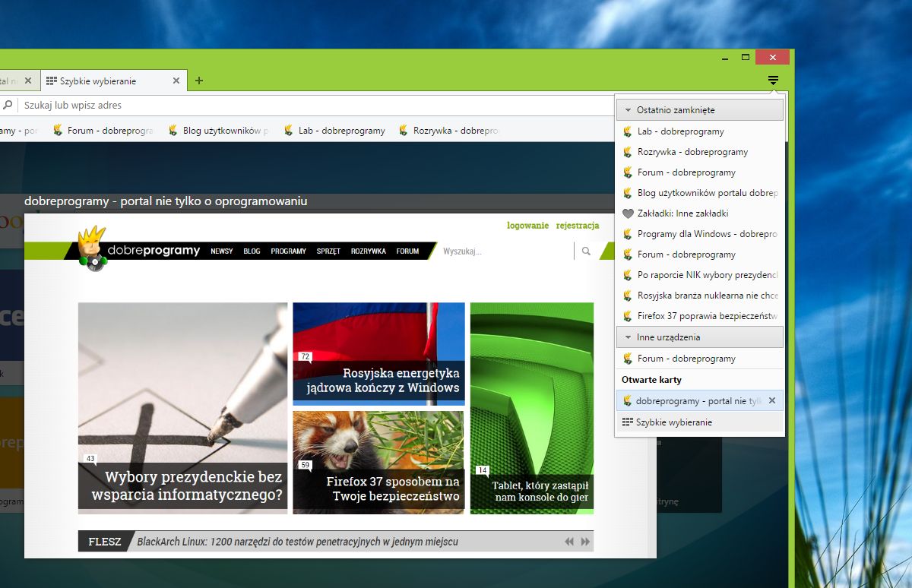
Task: Open Forum - dobreprogramy bookmark in bookmarks bar
Action: tap(103, 131)
